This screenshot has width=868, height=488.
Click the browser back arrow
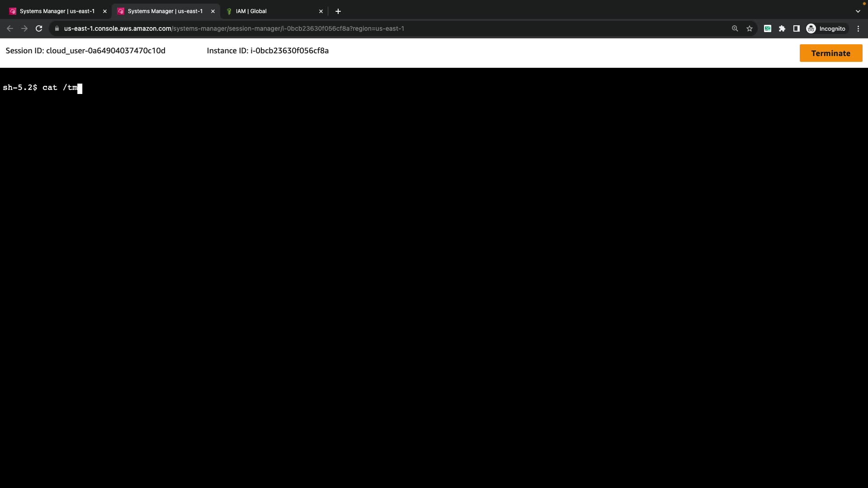pyautogui.click(x=10, y=28)
